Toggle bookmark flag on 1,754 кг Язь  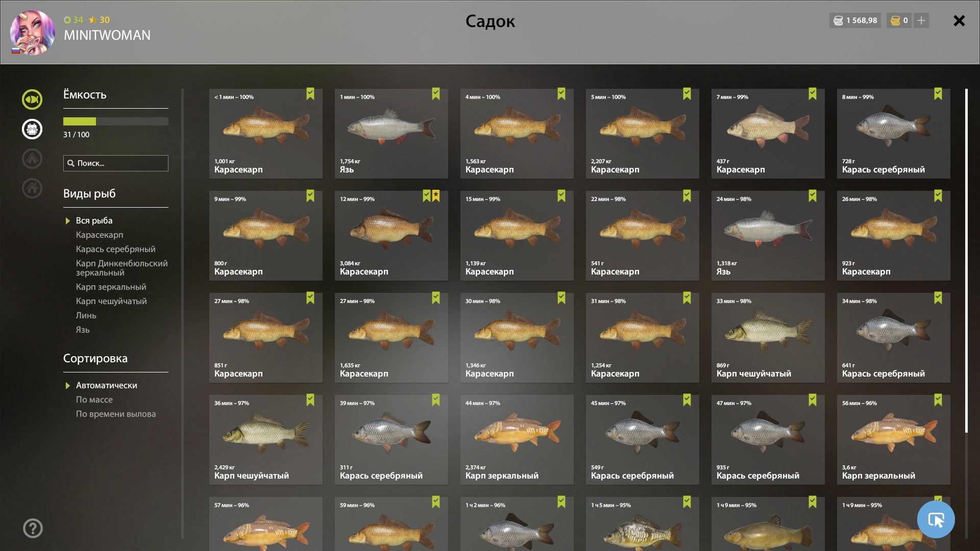point(436,94)
